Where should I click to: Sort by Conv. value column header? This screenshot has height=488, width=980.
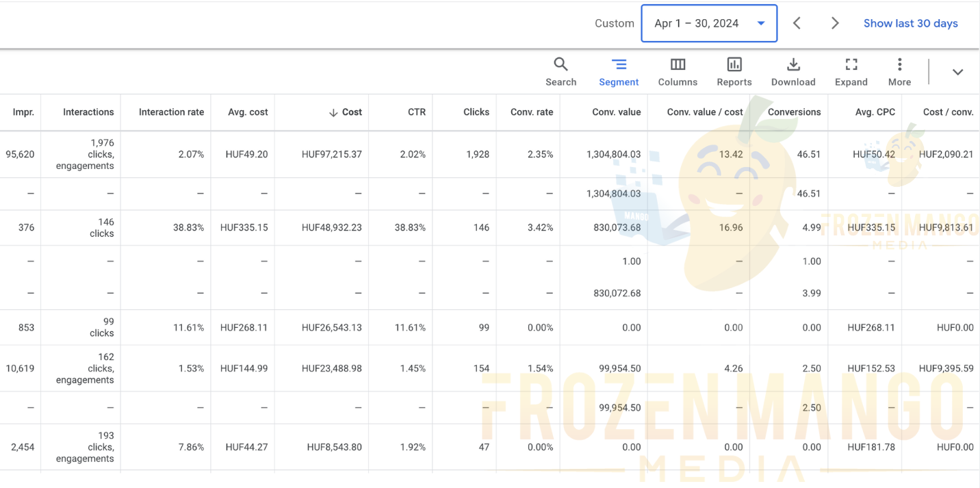tap(616, 112)
